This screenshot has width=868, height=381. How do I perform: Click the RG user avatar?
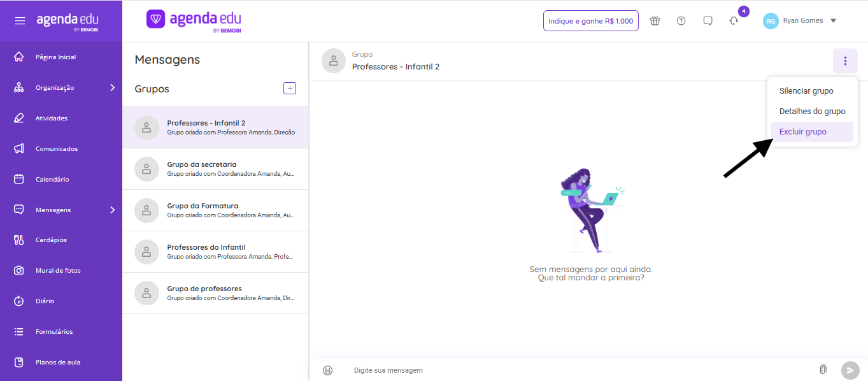[x=771, y=21]
